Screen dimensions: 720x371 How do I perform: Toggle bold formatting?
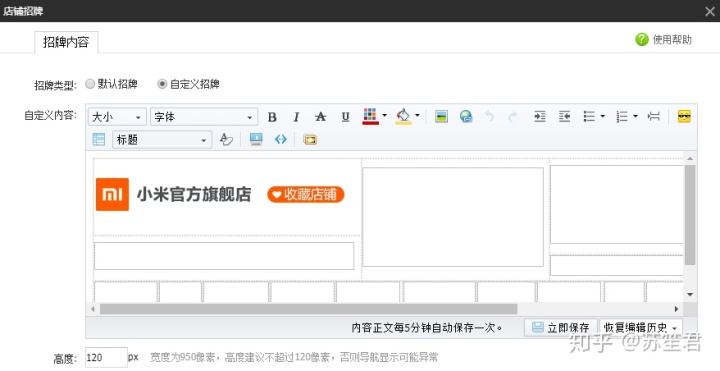[272, 117]
